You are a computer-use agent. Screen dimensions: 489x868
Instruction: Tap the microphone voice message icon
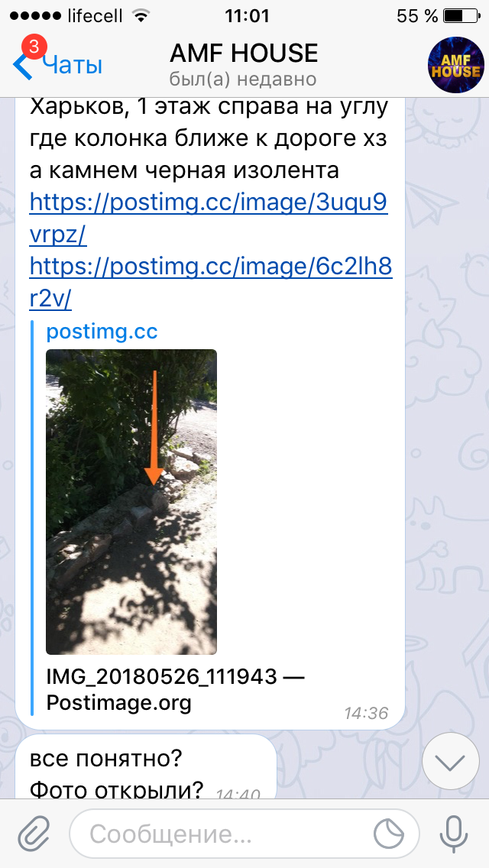click(x=454, y=834)
